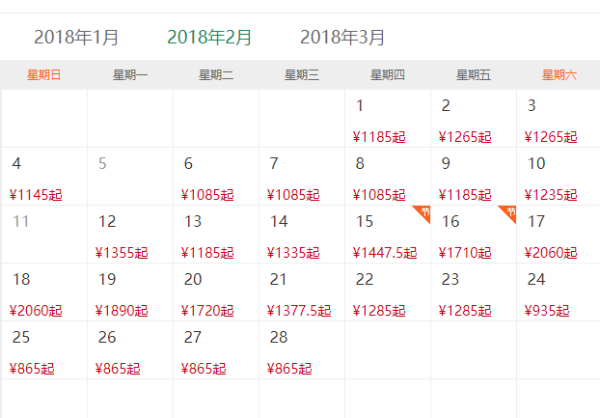Click the 星期二 column header
Screen dimensions: 600x418
click(x=216, y=75)
